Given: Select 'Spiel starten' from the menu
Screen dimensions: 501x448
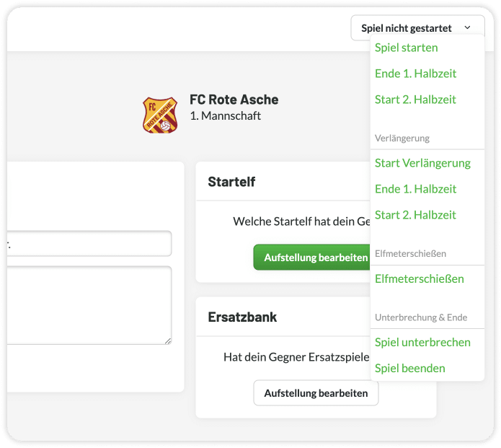Looking at the screenshot, I should tap(406, 48).
